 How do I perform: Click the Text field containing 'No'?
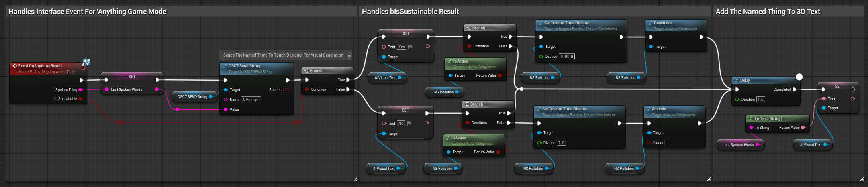pos(401,123)
